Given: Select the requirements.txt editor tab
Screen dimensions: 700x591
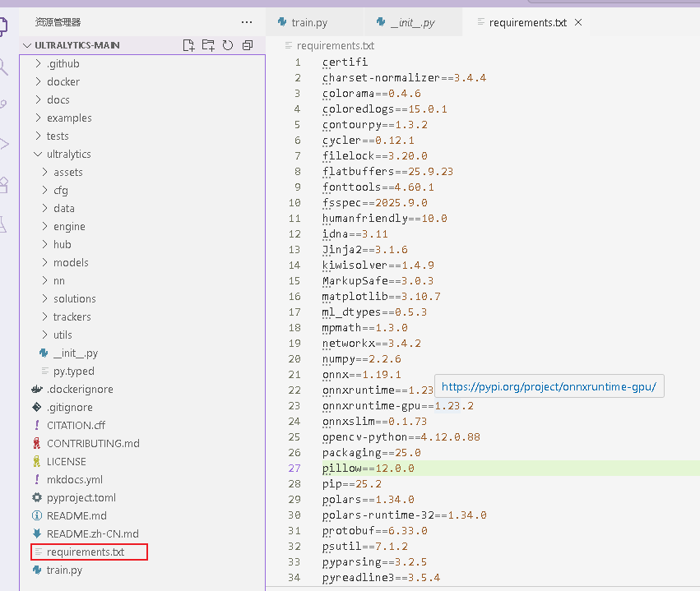Looking at the screenshot, I should tap(527, 22).
